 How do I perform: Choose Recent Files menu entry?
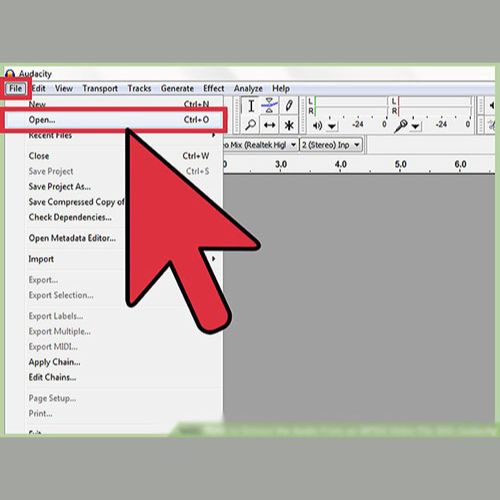114,135
